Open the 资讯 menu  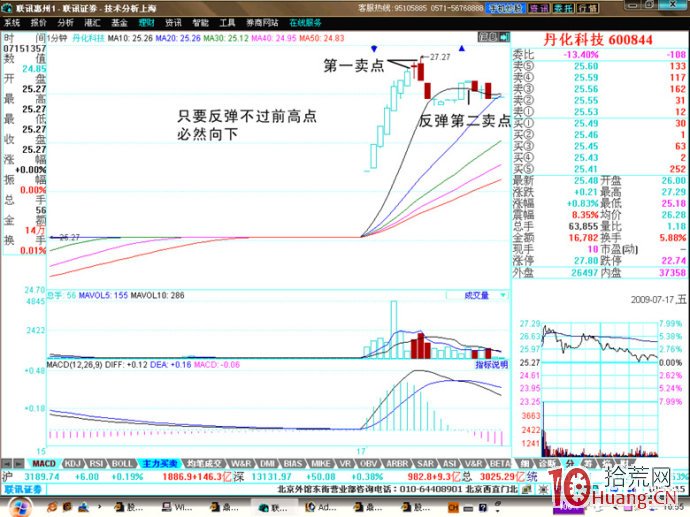coord(173,23)
